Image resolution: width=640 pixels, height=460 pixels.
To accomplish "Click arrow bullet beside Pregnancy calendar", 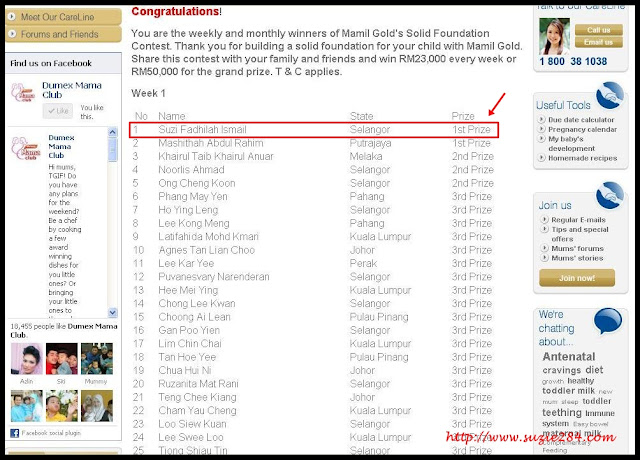I will [542, 129].
